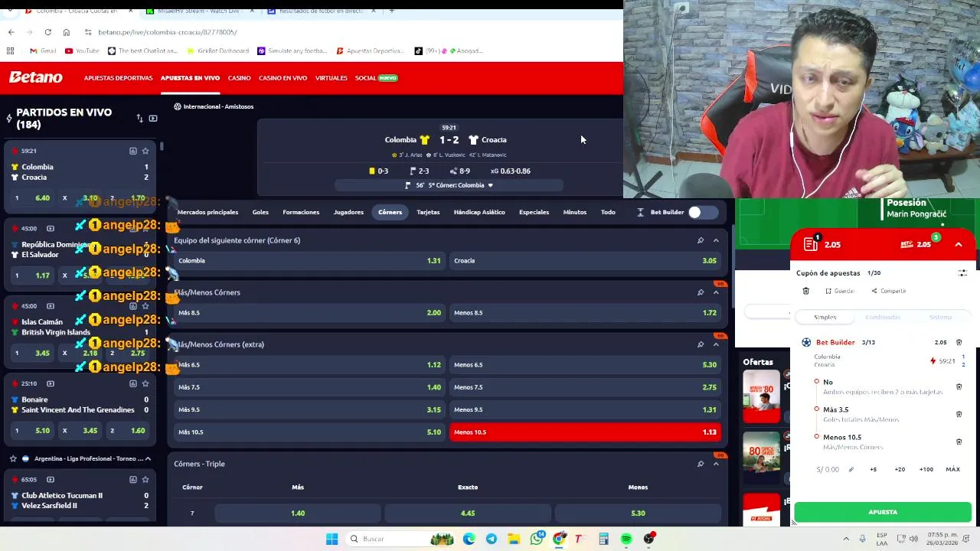Select Croacia next corner at 3.05
980x551 pixels.
(x=585, y=261)
